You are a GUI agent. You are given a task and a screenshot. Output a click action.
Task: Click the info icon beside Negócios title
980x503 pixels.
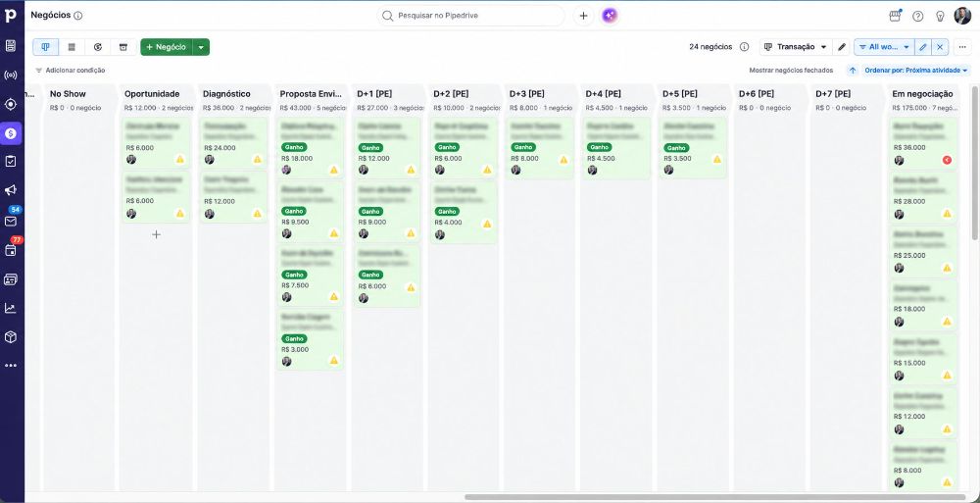(78, 16)
